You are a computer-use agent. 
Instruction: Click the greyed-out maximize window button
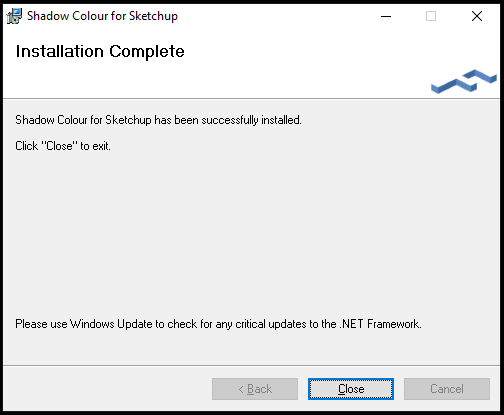431,16
